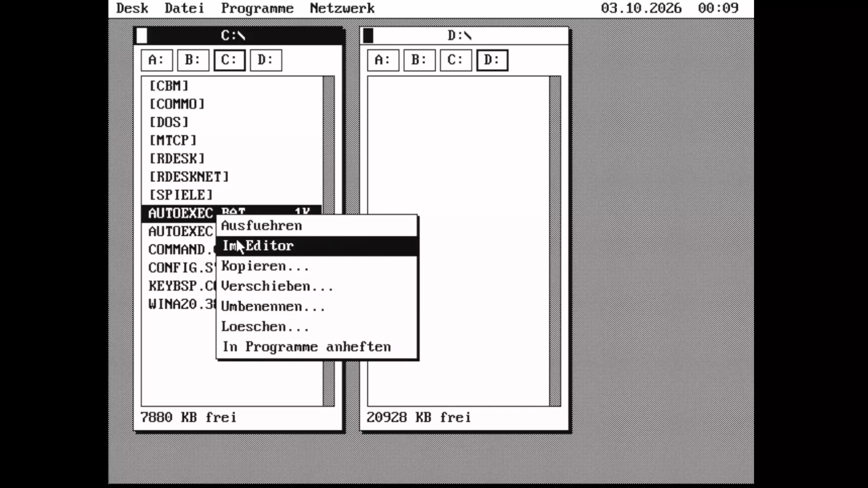Switch D:\ window to drive B:
Screen dimensions: 868x488
point(420,60)
